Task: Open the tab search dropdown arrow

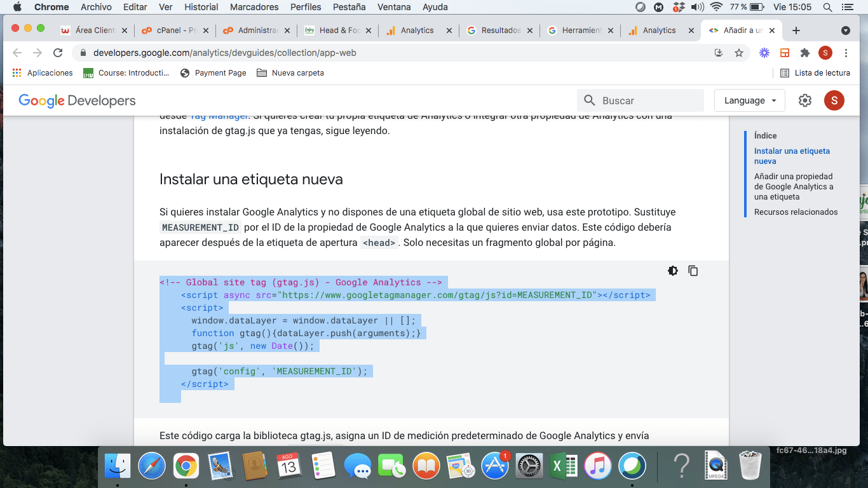Action: pyautogui.click(x=846, y=30)
